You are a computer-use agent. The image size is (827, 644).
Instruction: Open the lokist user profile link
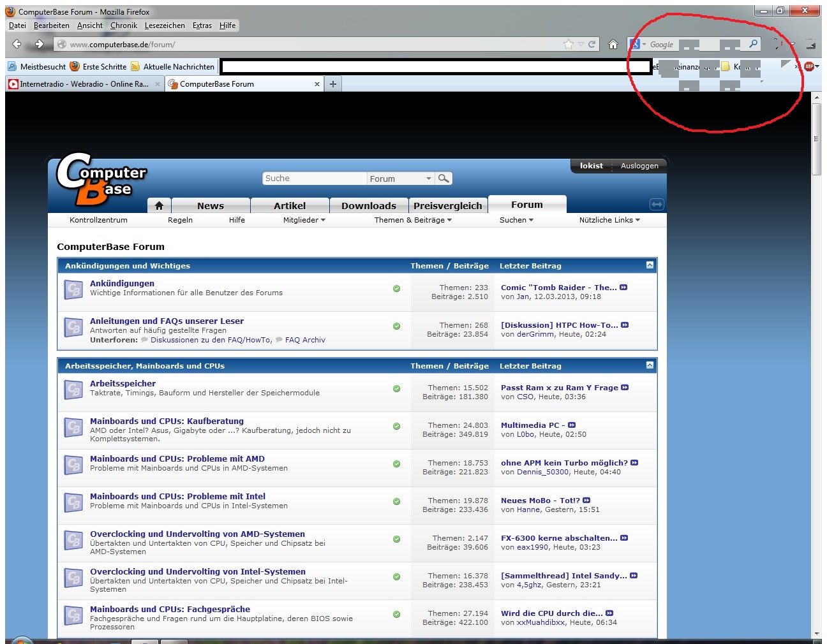[x=591, y=166]
